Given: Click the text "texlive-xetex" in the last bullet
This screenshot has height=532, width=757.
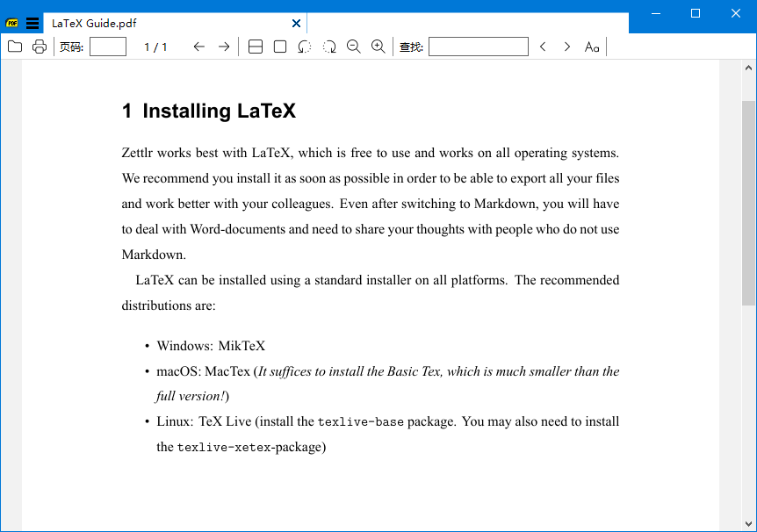Looking at the screenshot, I should pyautogui.click(x=224, y=448).
